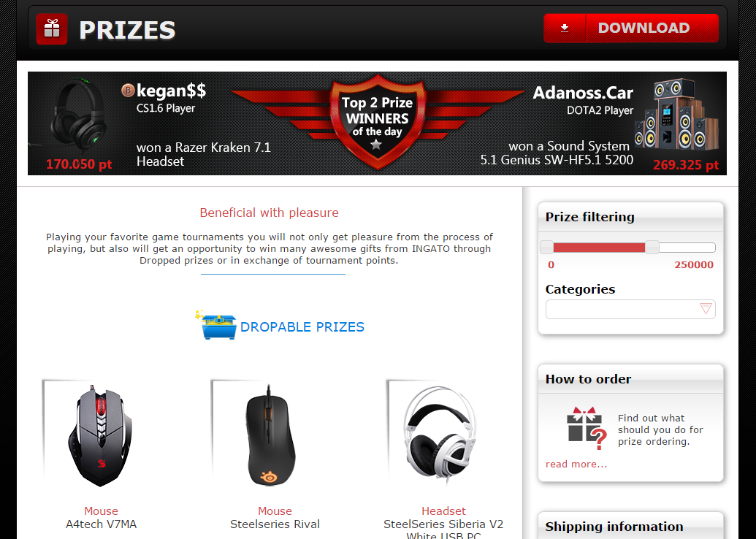756x539 pixels.
Task: Click the DOWNLOAD button
Action: (631, 28)
